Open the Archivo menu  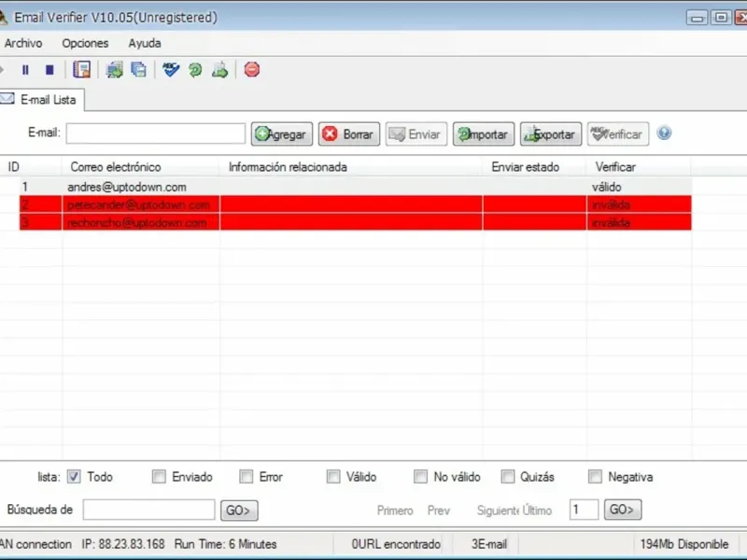(x=23, y=43)
